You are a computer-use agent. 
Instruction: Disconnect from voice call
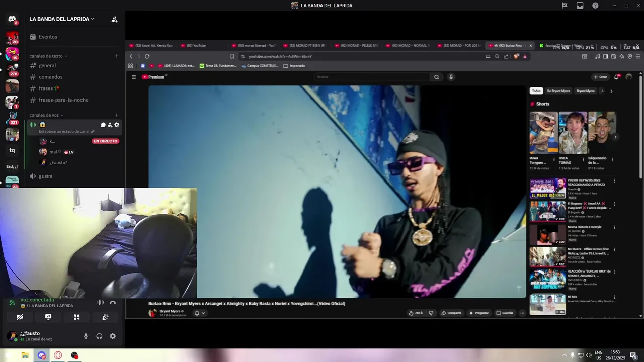113,303
